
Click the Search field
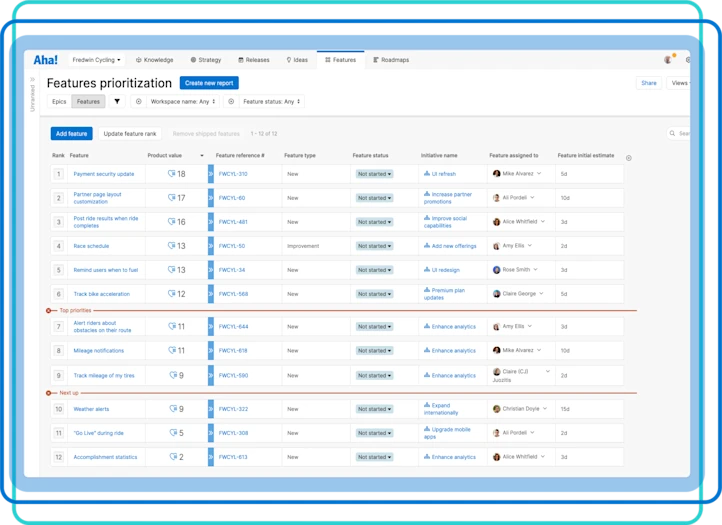coord(679,133)
